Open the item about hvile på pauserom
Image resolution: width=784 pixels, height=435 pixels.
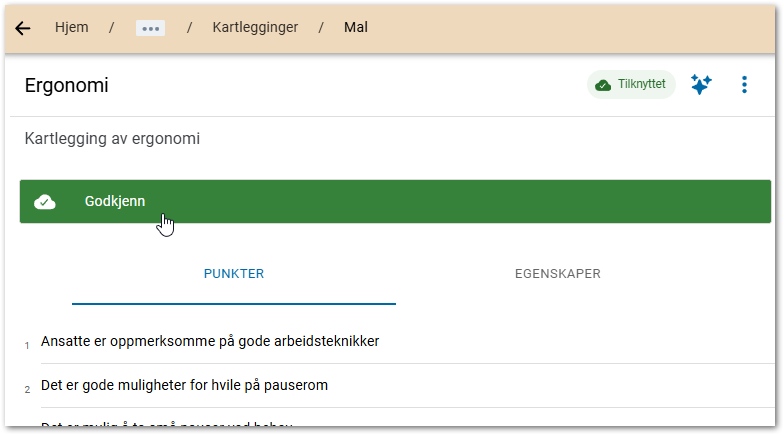(185, 385)
